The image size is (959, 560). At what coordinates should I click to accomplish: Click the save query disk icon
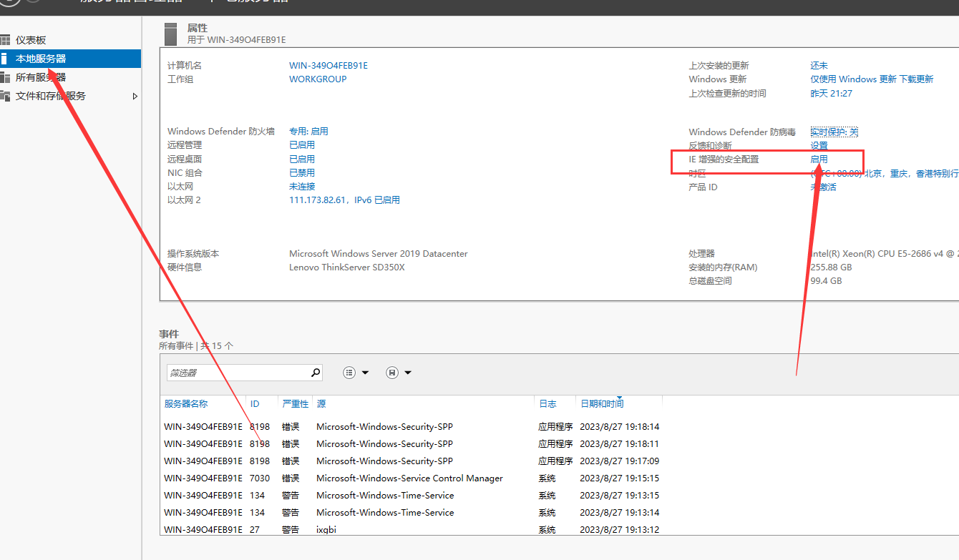391,373
